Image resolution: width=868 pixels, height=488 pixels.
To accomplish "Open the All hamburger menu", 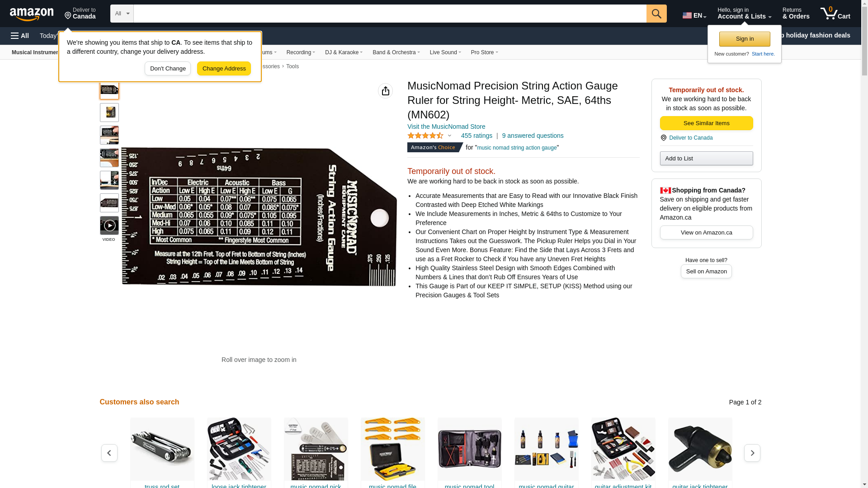I will pyautogui.click(x=20, y=36).
